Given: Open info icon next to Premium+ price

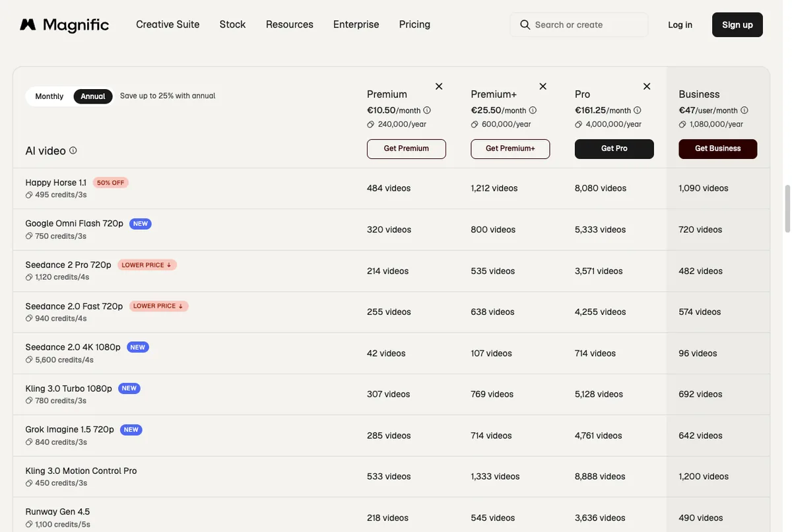Looking at the screenshot, I should click(533, 110).
